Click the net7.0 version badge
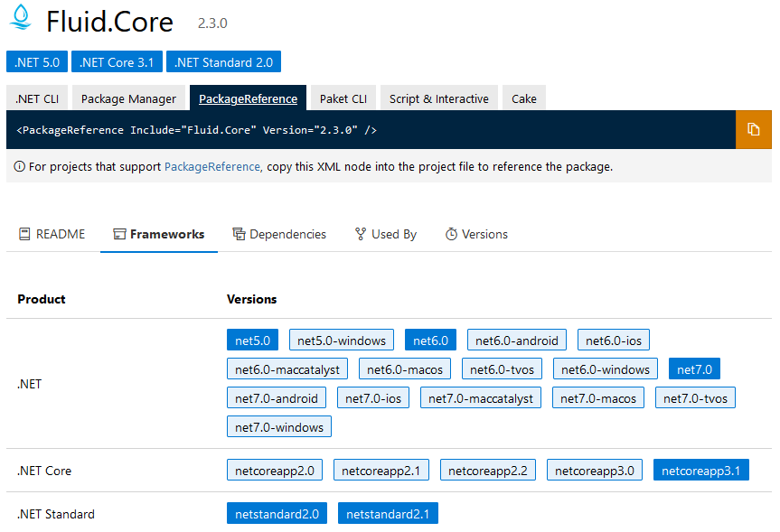 tap(694, 369)
